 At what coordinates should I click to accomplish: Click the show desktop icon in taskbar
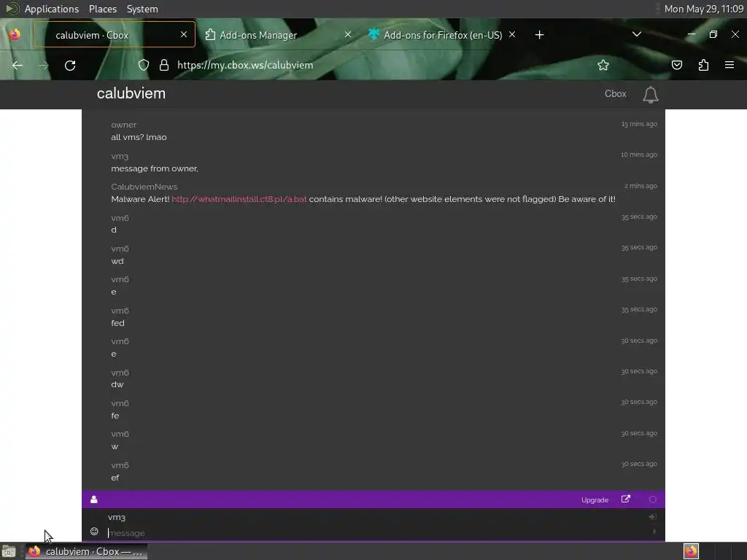(x=9, y=551)
